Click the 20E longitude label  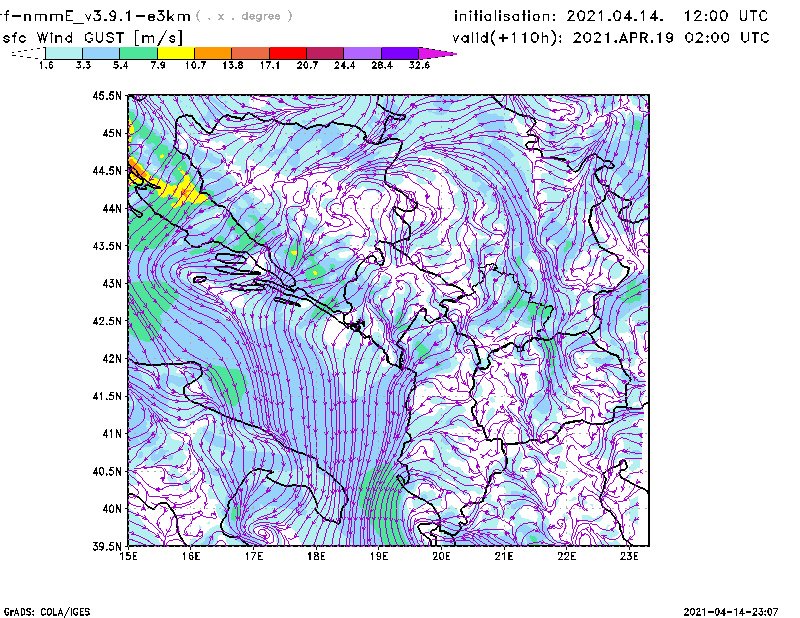point(441,556)
